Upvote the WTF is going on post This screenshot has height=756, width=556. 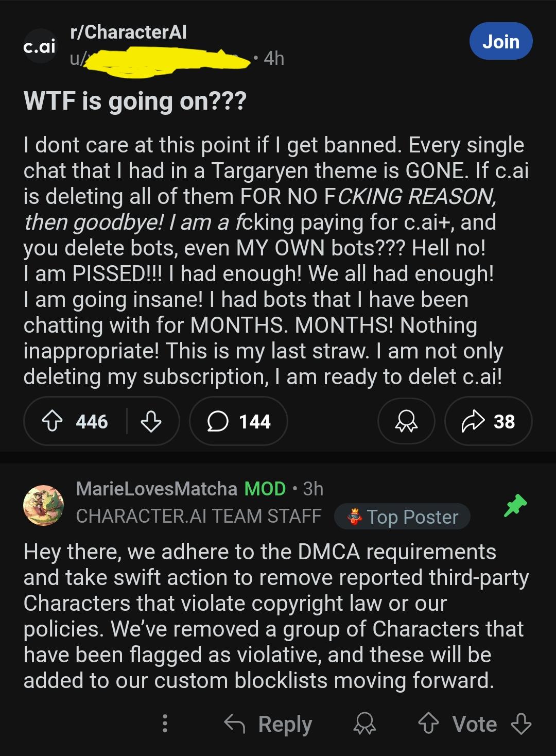click(52, 422)
